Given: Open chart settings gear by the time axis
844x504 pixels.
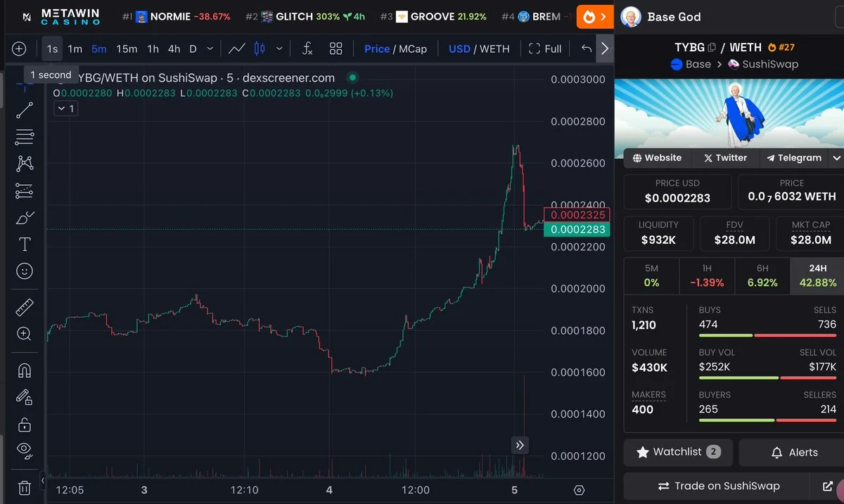Looking at the screenshot, I should pyautogui.click(x=579, y=490).
